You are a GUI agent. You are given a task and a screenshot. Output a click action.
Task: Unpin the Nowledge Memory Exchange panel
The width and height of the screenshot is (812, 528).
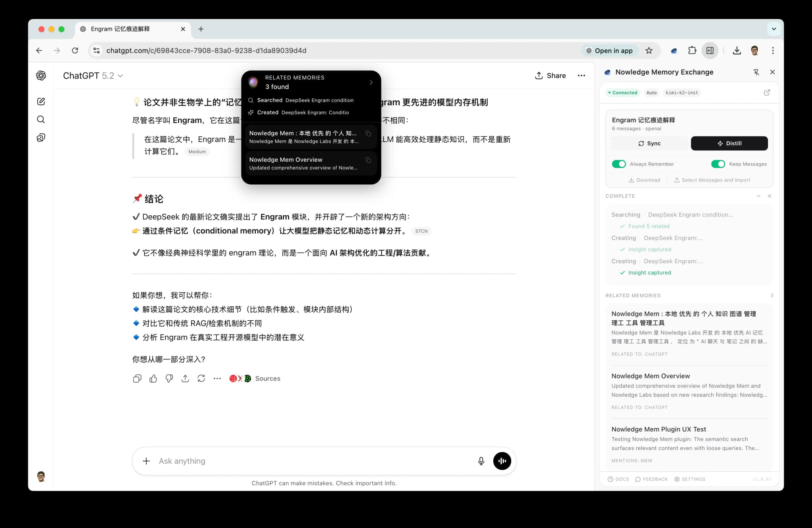point(756,72)
